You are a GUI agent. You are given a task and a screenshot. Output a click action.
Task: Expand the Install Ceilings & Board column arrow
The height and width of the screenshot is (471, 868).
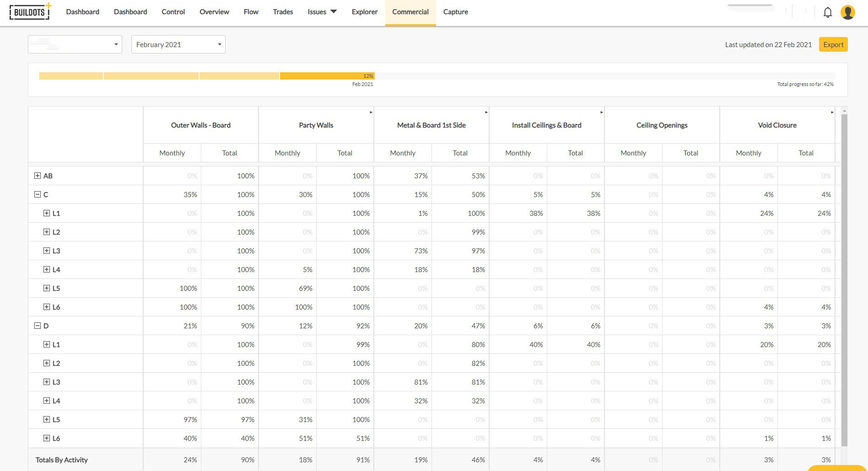(601, 112)
